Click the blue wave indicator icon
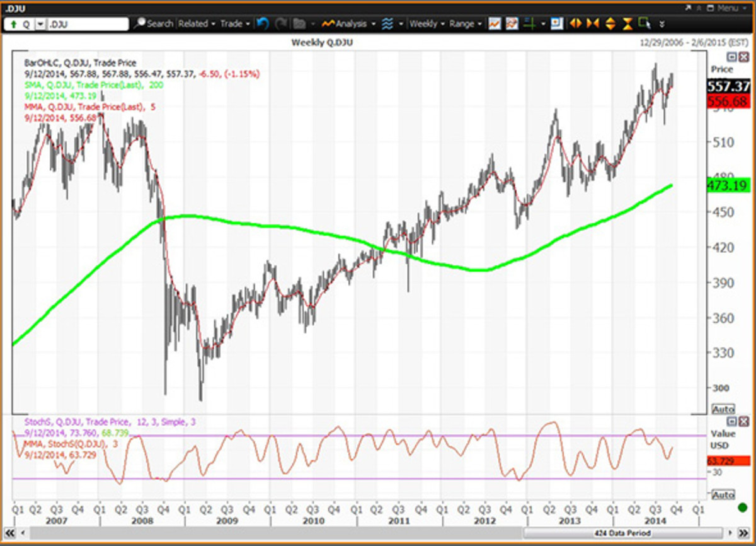 tap(387, 24)
